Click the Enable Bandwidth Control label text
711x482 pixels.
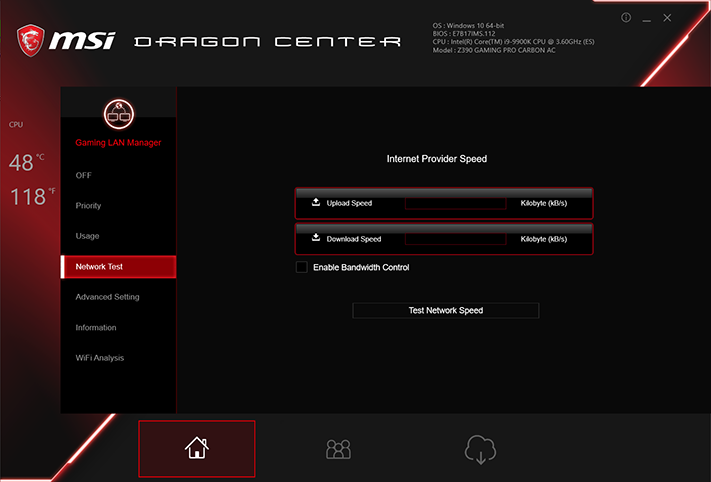(361, 268)
